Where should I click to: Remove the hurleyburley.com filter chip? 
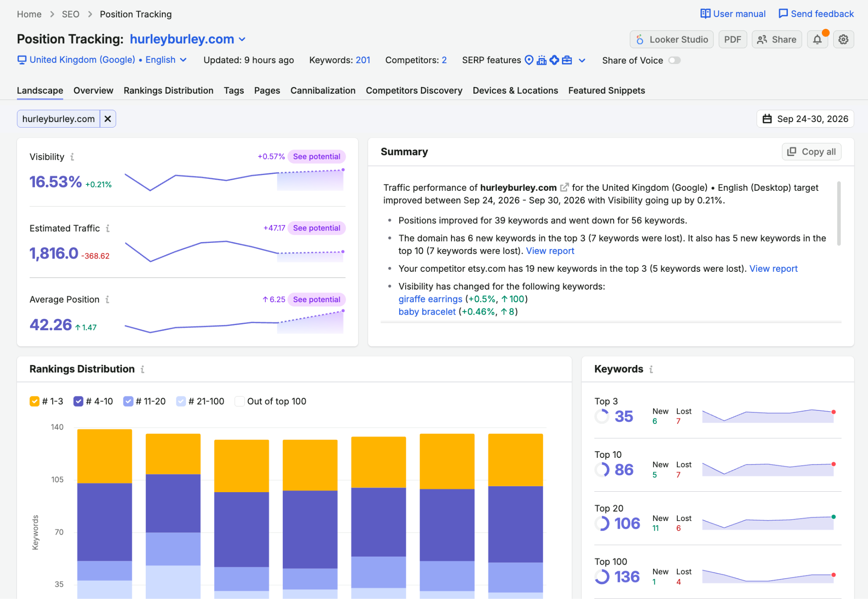coord(108,119)
